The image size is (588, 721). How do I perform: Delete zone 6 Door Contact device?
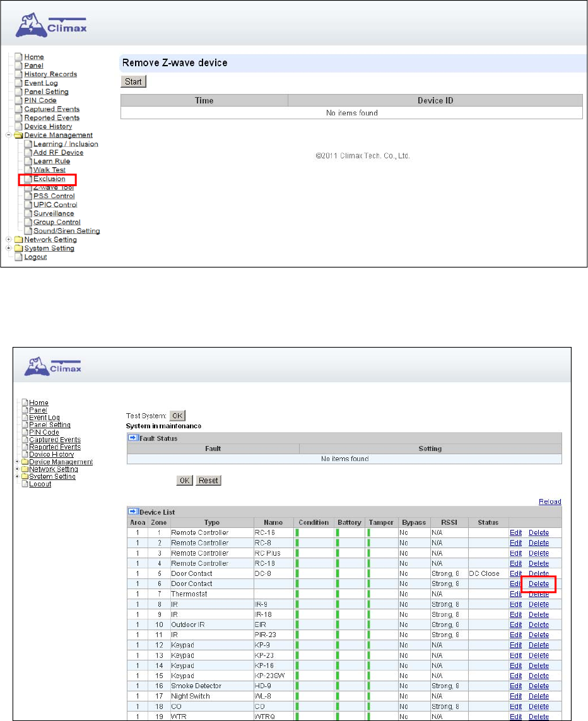pyautogui.click(x=539, y=584)
